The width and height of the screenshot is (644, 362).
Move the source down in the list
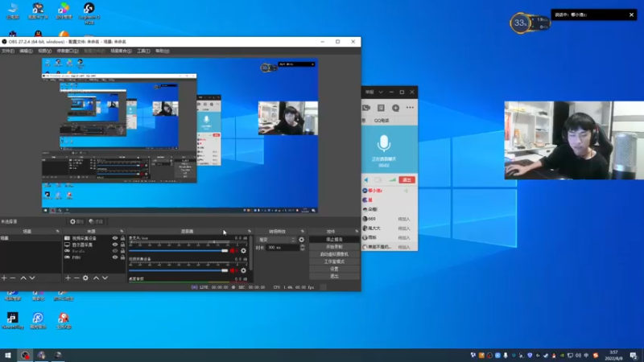[x=105, y=278]
